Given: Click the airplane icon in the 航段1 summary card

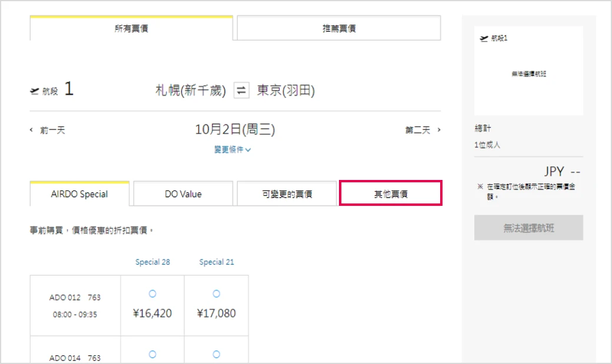Looking at the screenshot, I should click(484, 38).
